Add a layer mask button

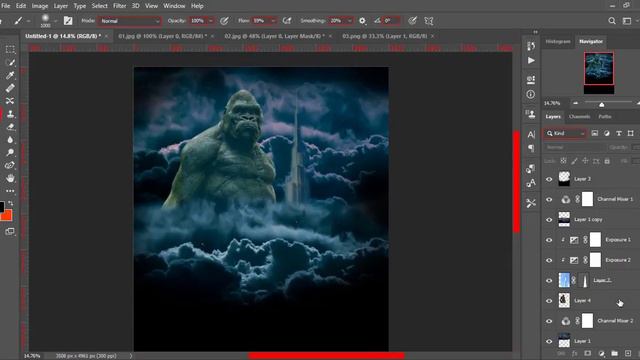click(x=587, y=353)
